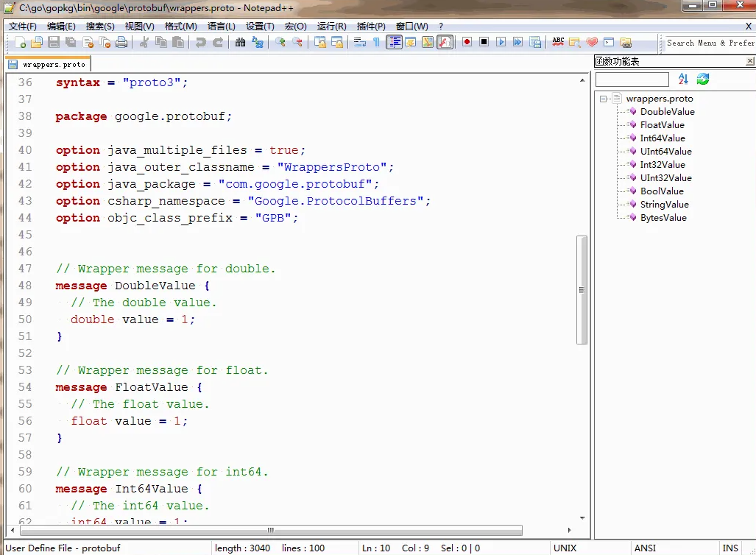Select BoolValue in the function list
756x555 pixels.
662,191
